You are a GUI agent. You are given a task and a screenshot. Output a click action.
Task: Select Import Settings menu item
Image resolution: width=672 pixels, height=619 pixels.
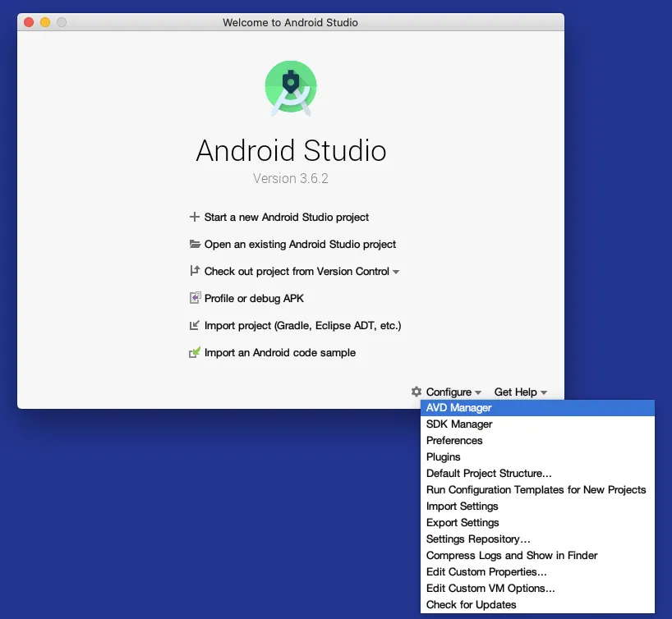537,507
